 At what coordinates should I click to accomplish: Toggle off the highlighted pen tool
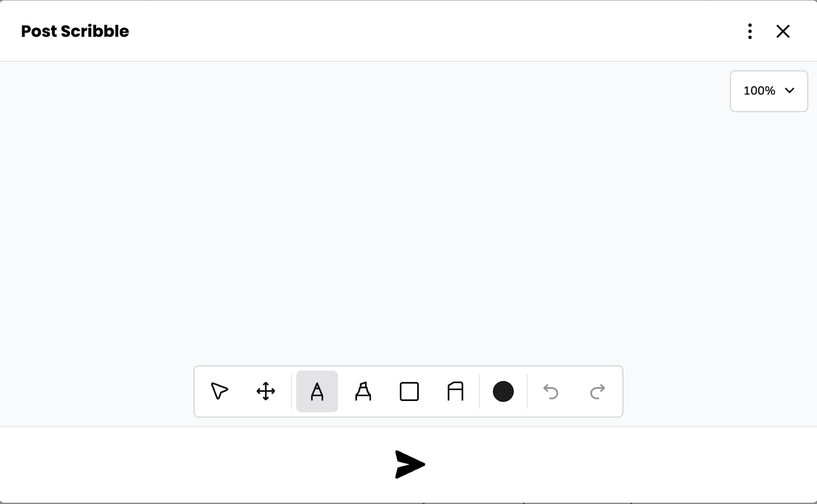coord(317,391)
